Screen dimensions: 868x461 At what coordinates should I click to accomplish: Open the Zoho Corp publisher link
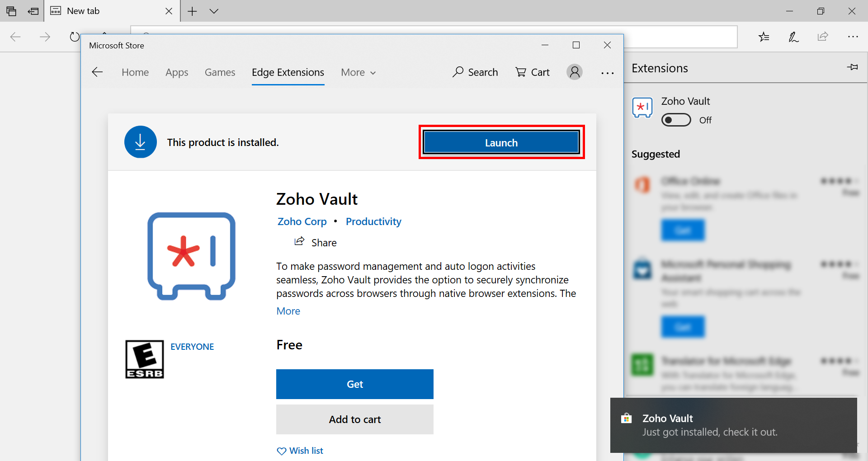coord(302,221)
